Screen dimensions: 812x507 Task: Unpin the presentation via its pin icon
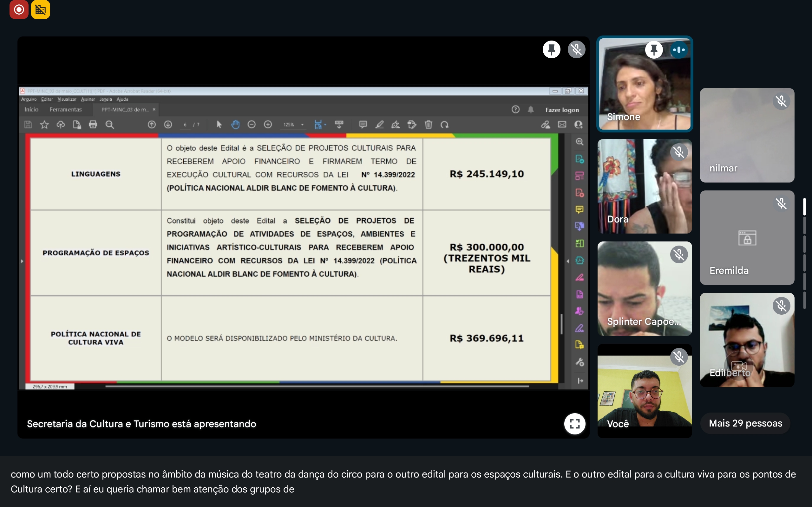click(x=551, y=50)
